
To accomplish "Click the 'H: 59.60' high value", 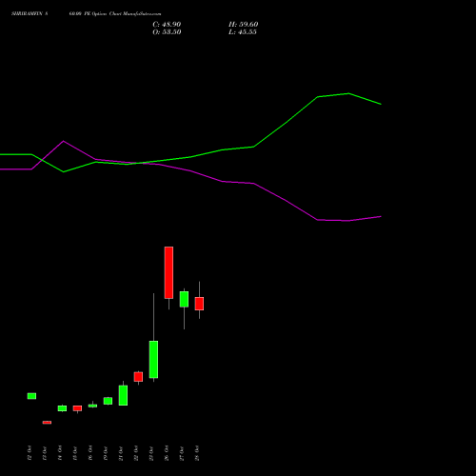I will click(x=243, y=25).
